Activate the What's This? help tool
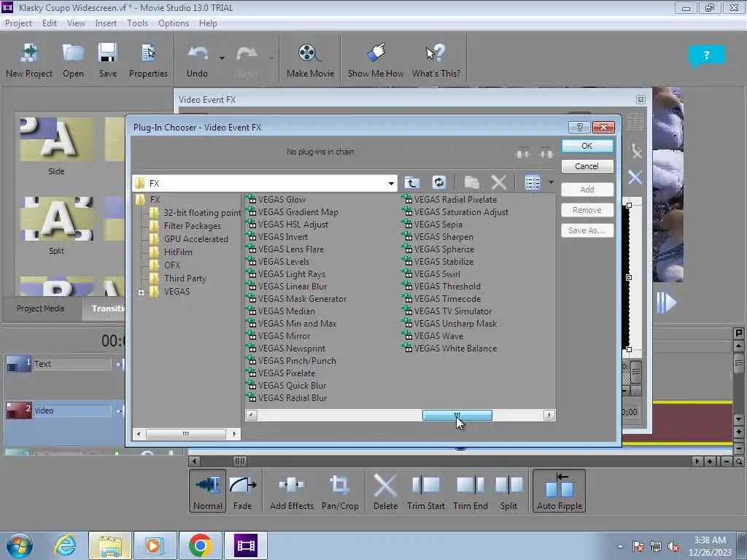The image size is (747, 560). pyautogui.click(x=436, y=60)
